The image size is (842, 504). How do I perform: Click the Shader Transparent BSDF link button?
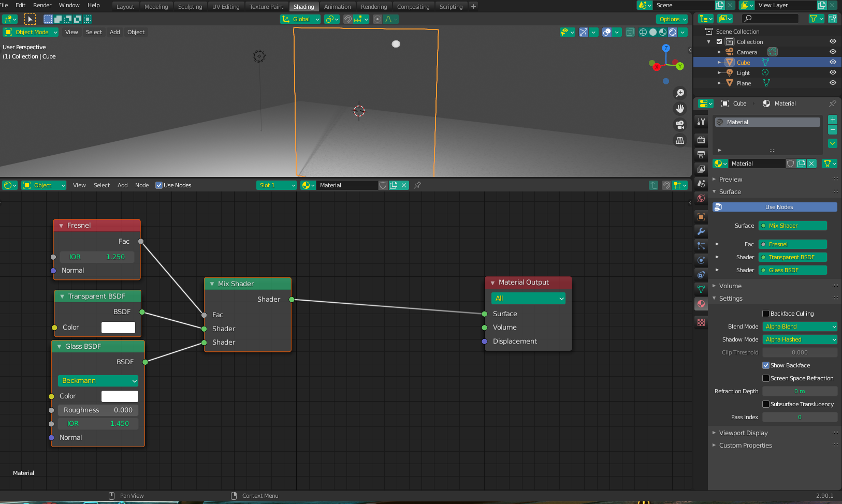click(x=793, y=257)
